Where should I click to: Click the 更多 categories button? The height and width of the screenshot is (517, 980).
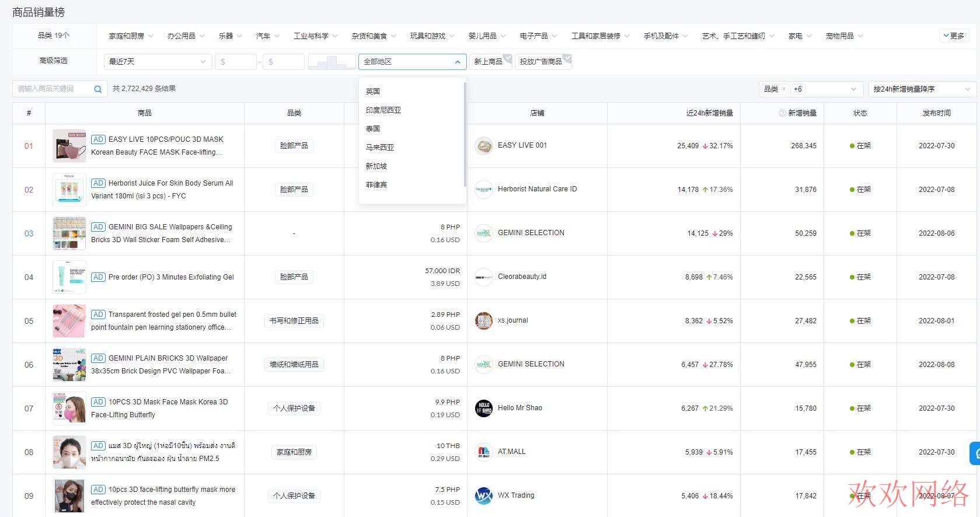954,36
